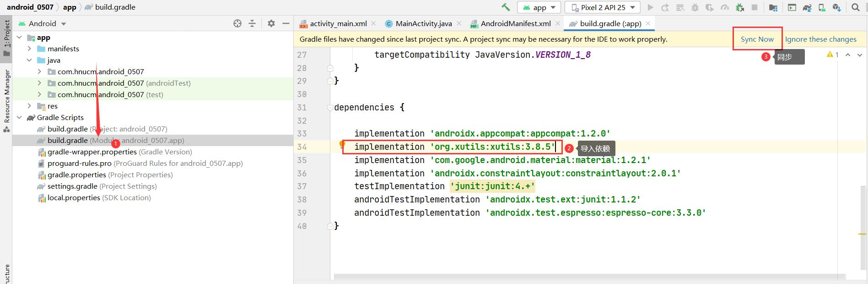Viewport: 868px width, 284px height.
Task: Fold the dependencies block at line 31
Action: [330, 108]
